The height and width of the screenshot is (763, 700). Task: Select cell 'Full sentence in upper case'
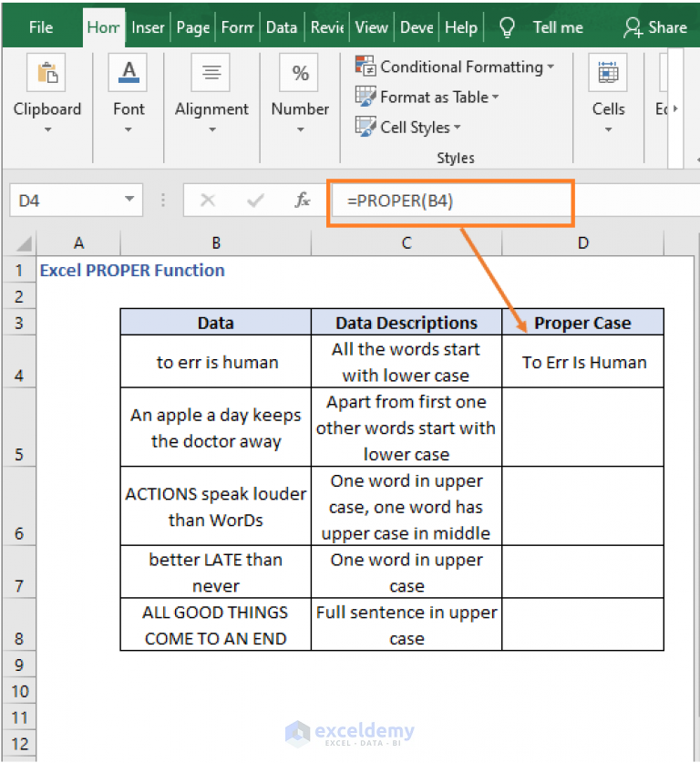(x=407, y=624)
